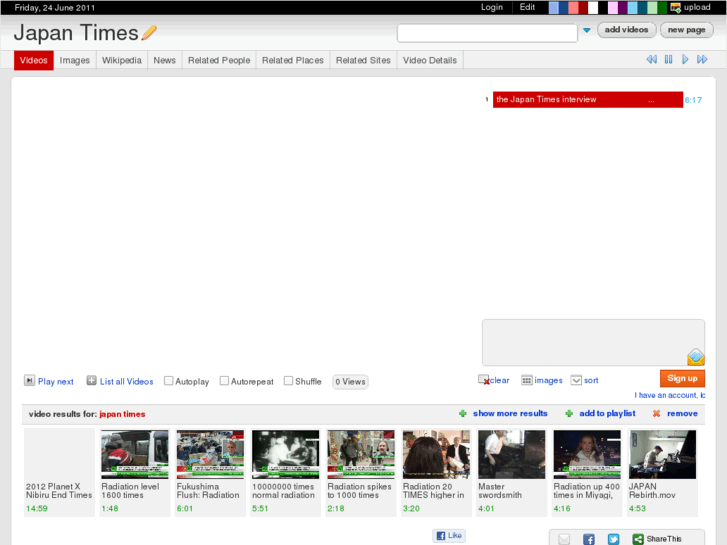Open the Video Details tab

tap(430, 60)
